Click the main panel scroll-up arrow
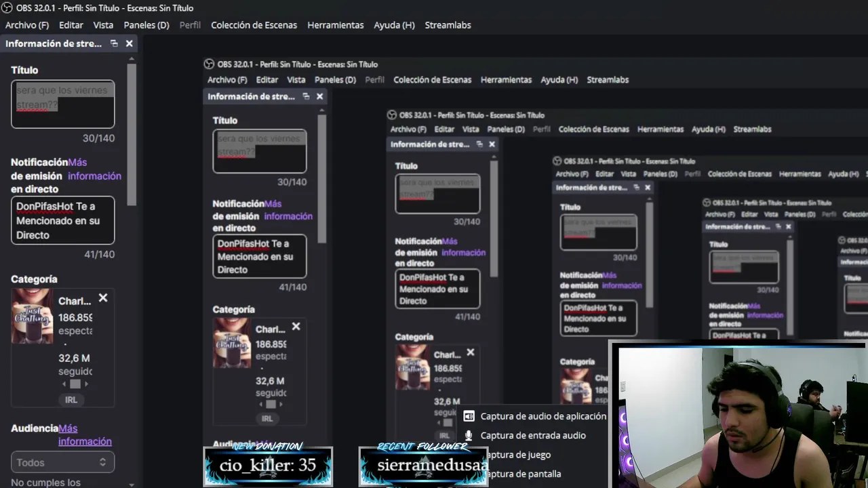Screen dimensions: 868x488 132,59
